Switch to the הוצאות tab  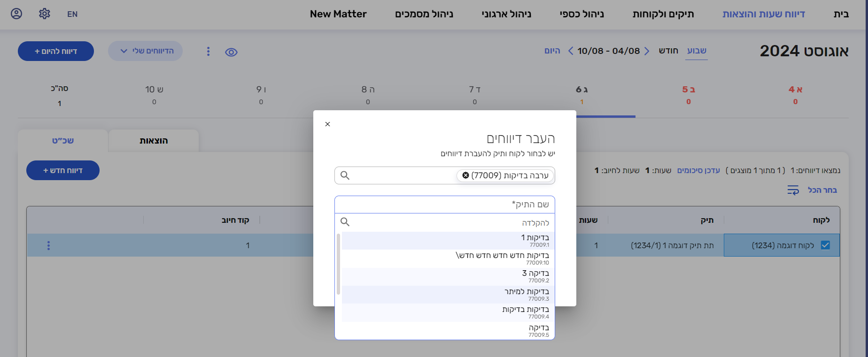point(154,141)
